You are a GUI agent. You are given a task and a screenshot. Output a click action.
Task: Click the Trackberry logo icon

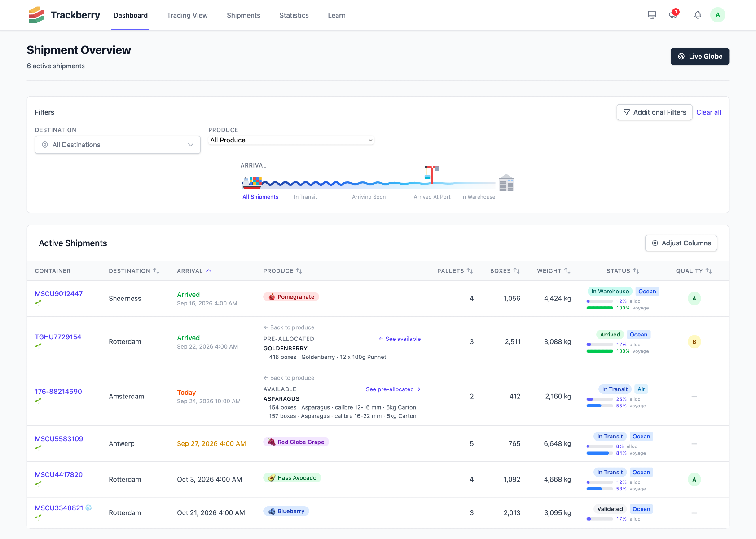click(36, 15)
